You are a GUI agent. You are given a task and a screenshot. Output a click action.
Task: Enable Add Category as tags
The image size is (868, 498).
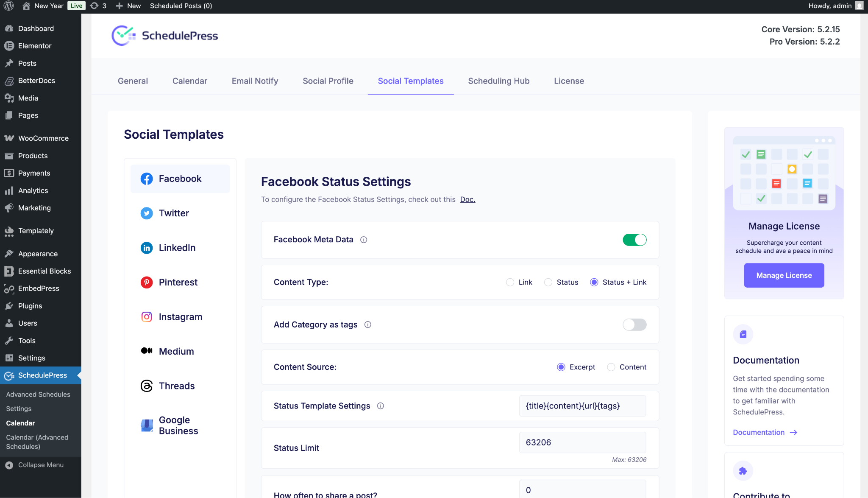click(634, 325)
